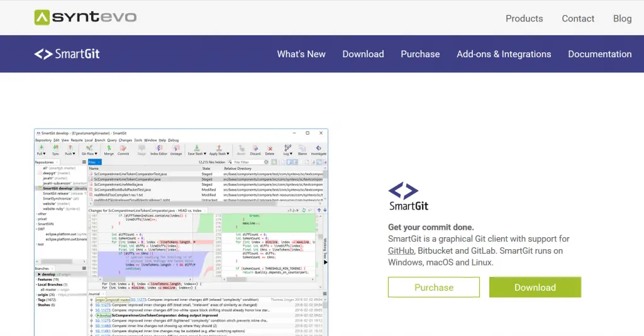Click the File Filter field in the screenshot
This screenshot has width=644, height=336.
pos(248,162)
